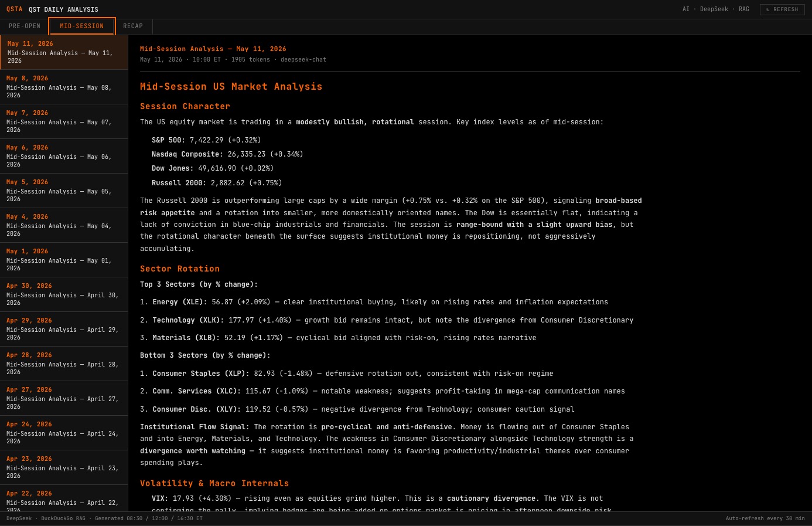Viewport: 812px width, 526px height.
Task: Open the May 11, 2026 analysis entry
Action: point(64,52)
